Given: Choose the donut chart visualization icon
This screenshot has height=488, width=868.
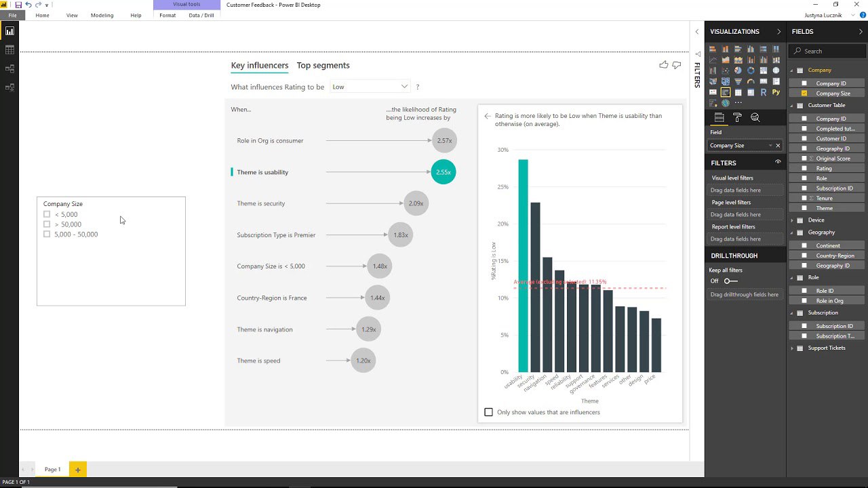Looking at the screenshot, I should [751, 70].
